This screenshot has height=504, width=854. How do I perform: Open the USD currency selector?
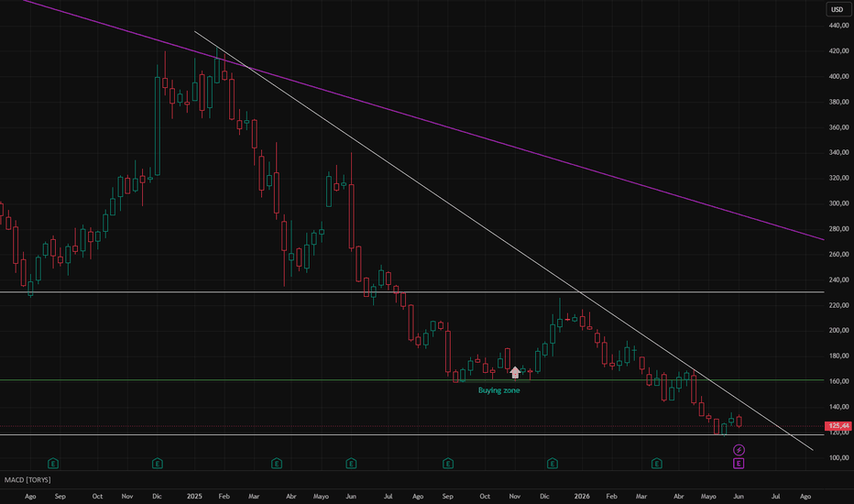[x=838, y=9]
